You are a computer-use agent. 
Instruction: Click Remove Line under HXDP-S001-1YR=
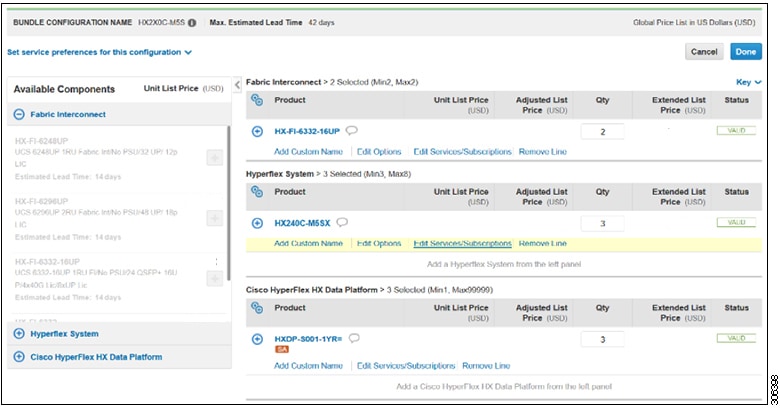(486, 366)
